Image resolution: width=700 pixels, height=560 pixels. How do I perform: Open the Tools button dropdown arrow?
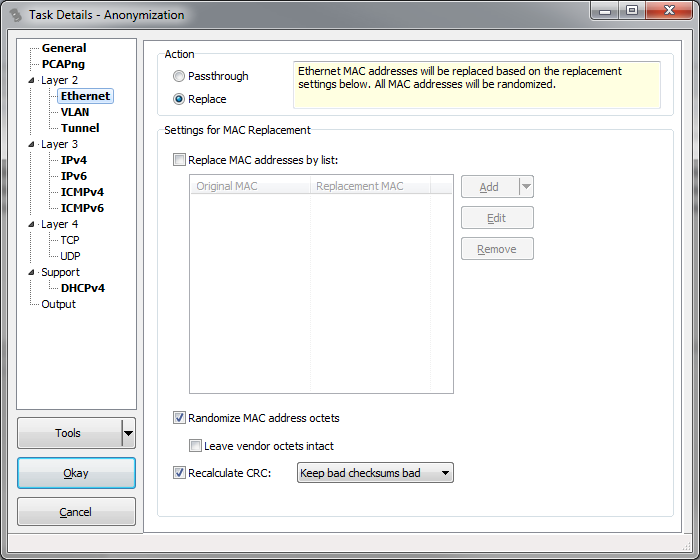coord(129,433)
